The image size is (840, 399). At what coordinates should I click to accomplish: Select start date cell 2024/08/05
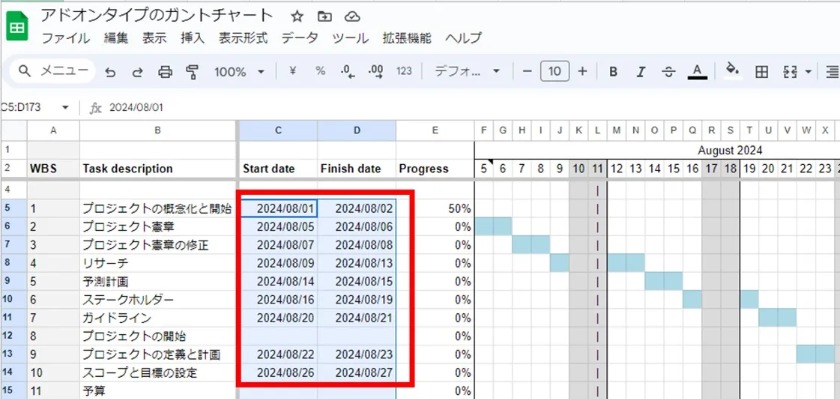[x=278, y=227]
